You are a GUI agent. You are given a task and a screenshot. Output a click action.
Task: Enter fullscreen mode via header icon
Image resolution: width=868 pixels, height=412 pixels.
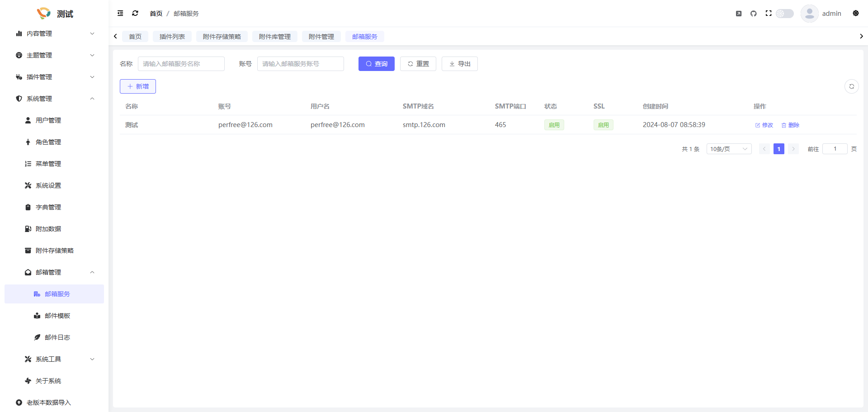(768, 14)
